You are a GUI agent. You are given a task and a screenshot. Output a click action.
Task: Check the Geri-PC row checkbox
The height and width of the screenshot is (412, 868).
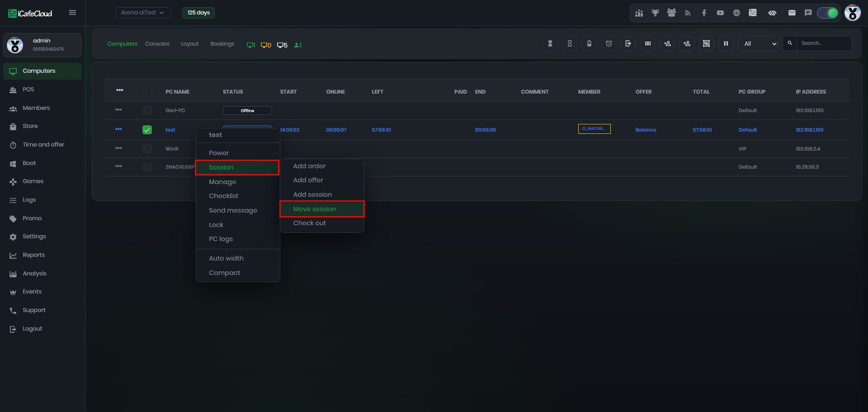click(147, 110)
